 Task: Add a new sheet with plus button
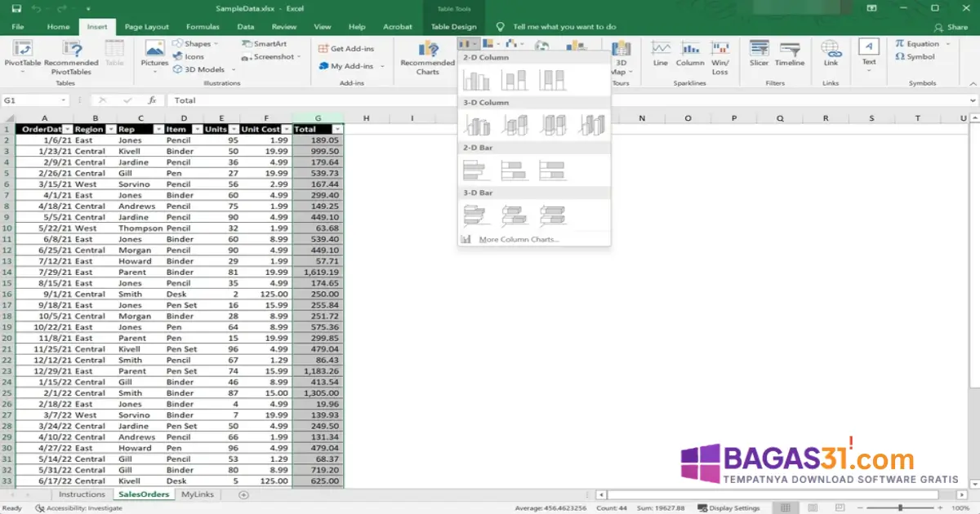pyautogui.click(x=243, y=494)
